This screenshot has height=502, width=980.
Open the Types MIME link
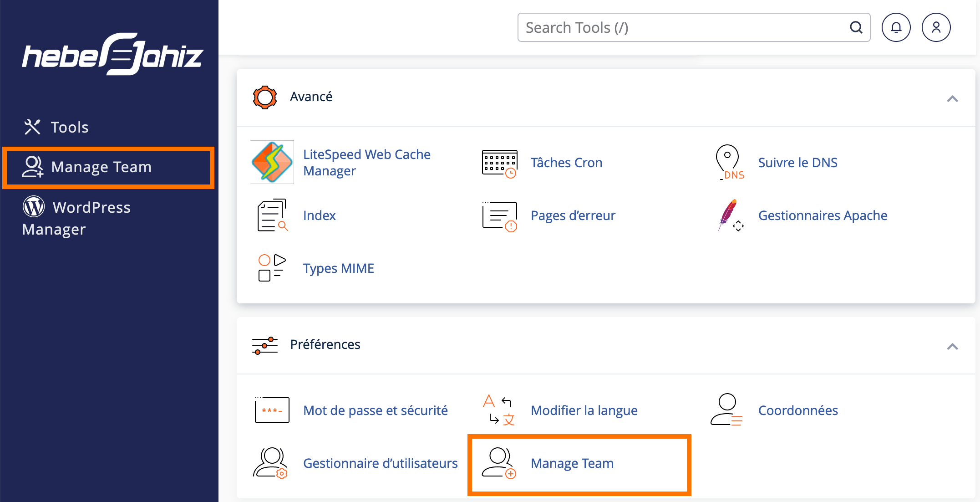point(338,268)
